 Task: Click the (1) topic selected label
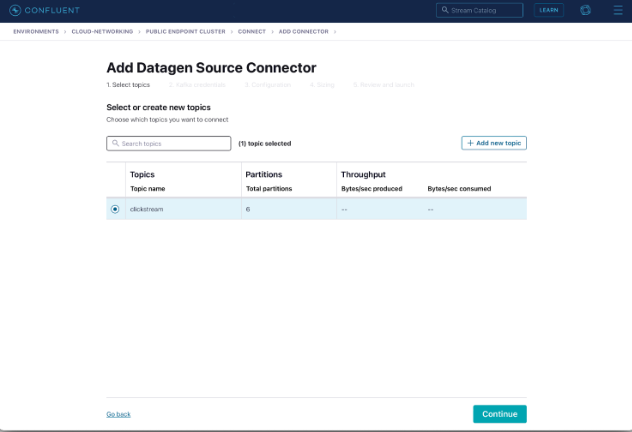[x=264, y=143]
